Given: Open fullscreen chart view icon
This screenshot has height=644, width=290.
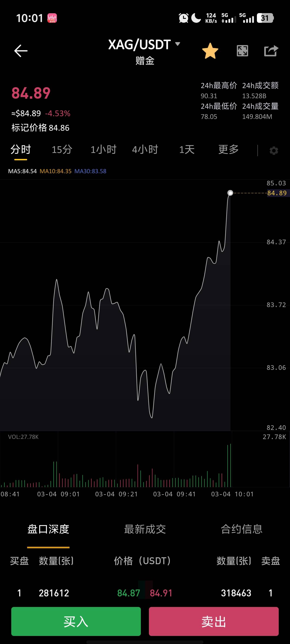Looking at the screenshot, I should pyautogui.click(x=242, y=51).
